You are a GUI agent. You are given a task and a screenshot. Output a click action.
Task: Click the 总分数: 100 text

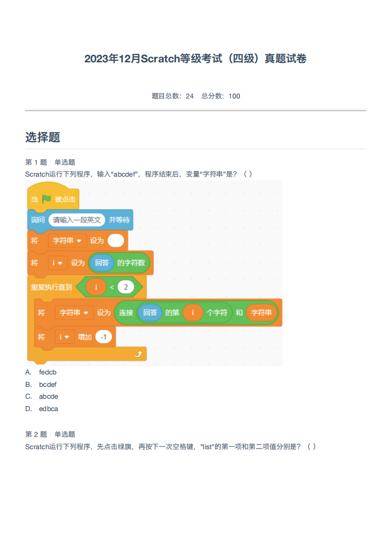[x=221, y=96]
